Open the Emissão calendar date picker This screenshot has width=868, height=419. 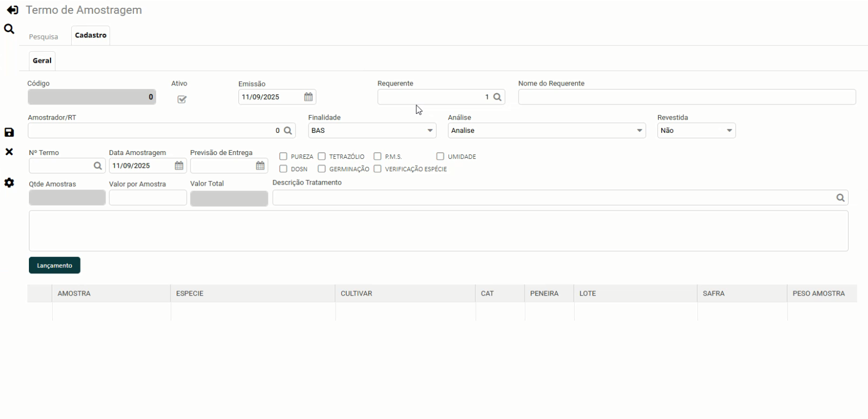[308, 97]
